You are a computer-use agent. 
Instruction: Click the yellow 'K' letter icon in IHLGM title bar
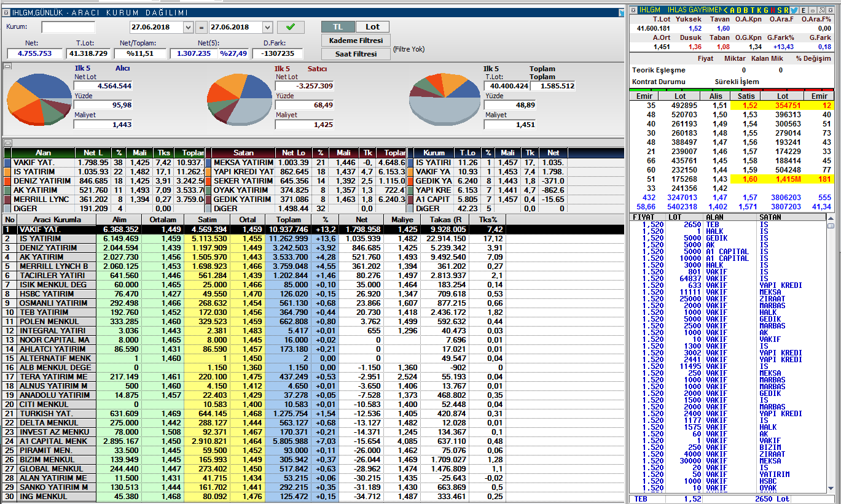click(759, 10)
